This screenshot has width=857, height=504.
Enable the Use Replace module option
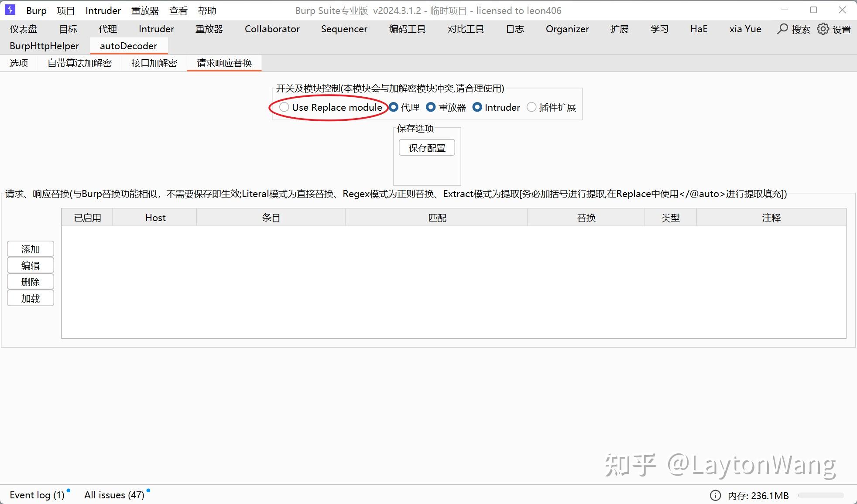click(284, 107)
